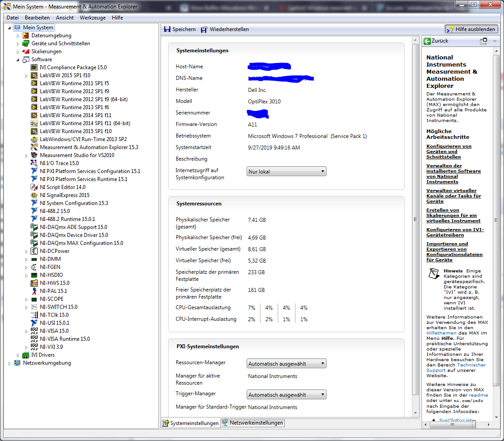The width and height of the screenshot is (504, 441).
Task: Open the Hilfe menu
Action: coord(117,18)
